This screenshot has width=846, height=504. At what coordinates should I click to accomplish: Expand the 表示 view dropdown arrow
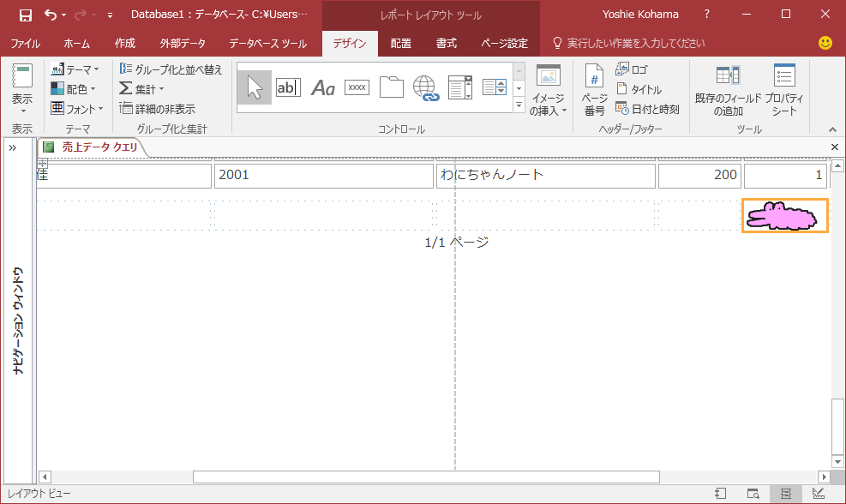pos(22,111)
